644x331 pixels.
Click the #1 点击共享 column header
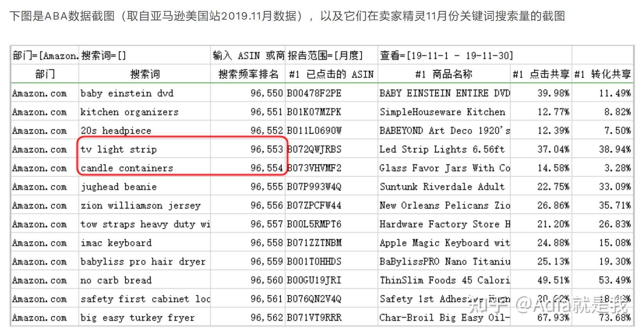pyautogui.click(x=541, y=74)
